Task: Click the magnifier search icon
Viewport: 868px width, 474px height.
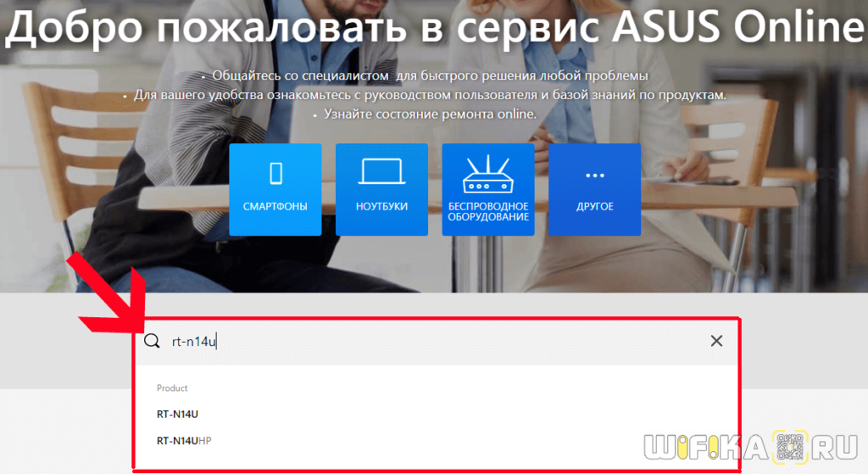Action: point(152,341)
